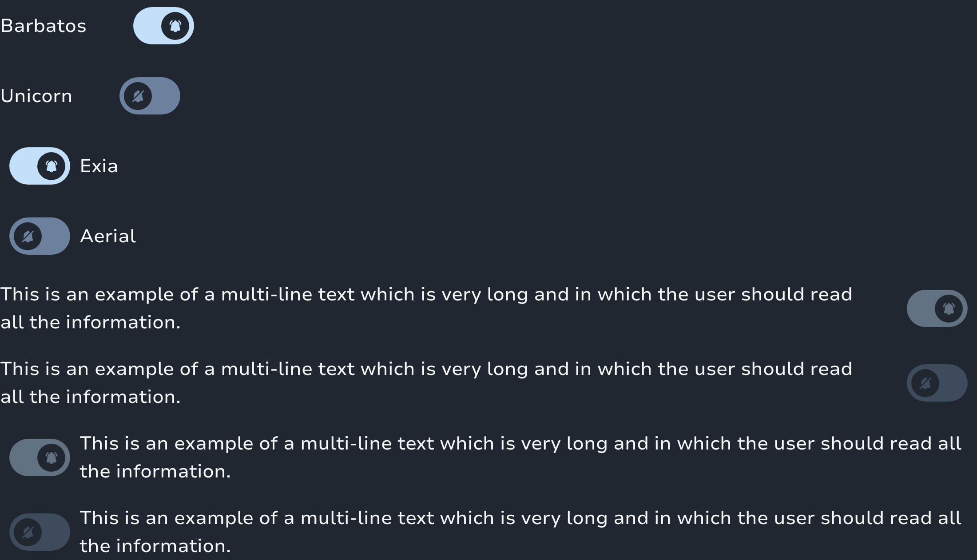Click the ringing bell icon on Barbatos switch

tap(175, 26)
